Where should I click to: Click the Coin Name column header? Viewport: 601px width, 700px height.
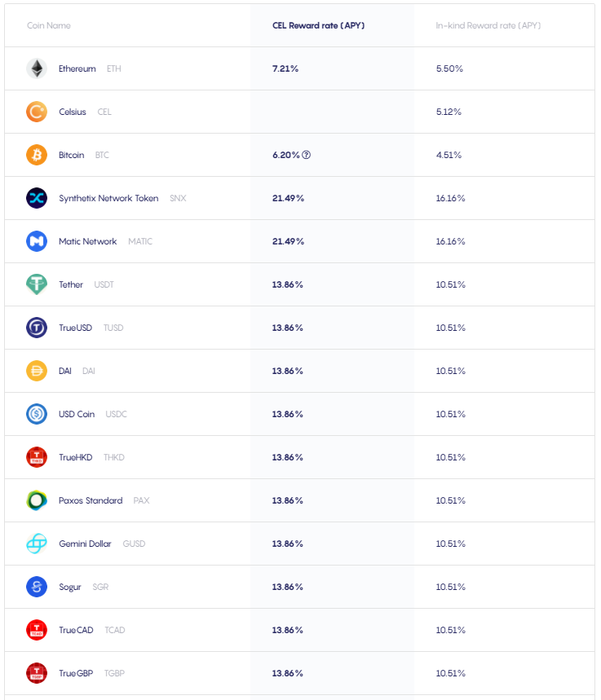49,25
